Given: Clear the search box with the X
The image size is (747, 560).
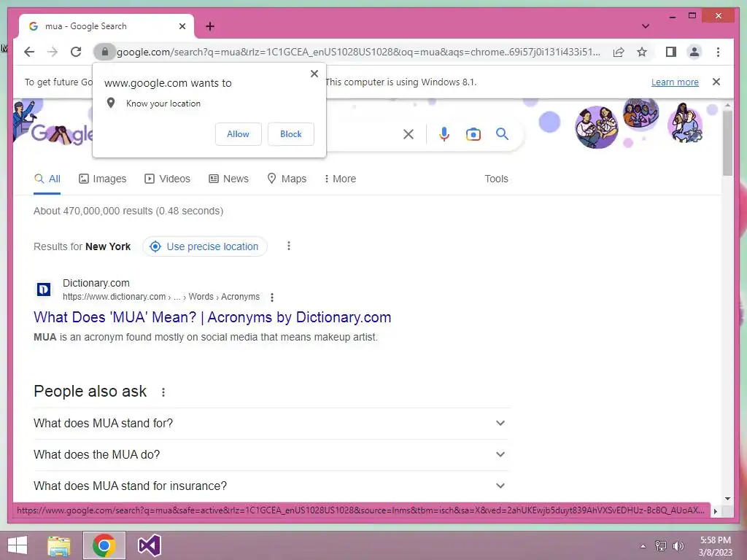Looking at the screenshot, I should click(x=409, y=134).
